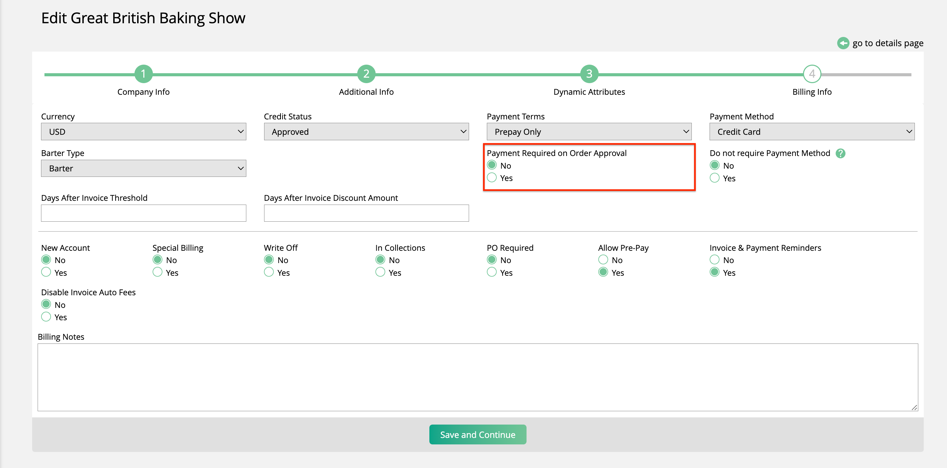Open the Barter Type dropdown
This screenshot has width=947, height=468.
[144, 168]
